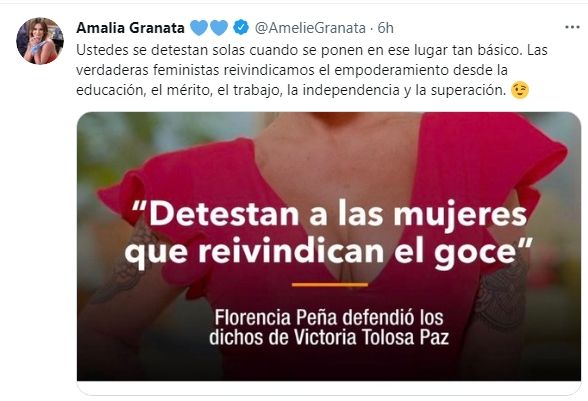Click the "Florencia Peña defendió los" caption line
Image resolution: width=588 pixels, height=401 pixels.
[x=329, y=317]
